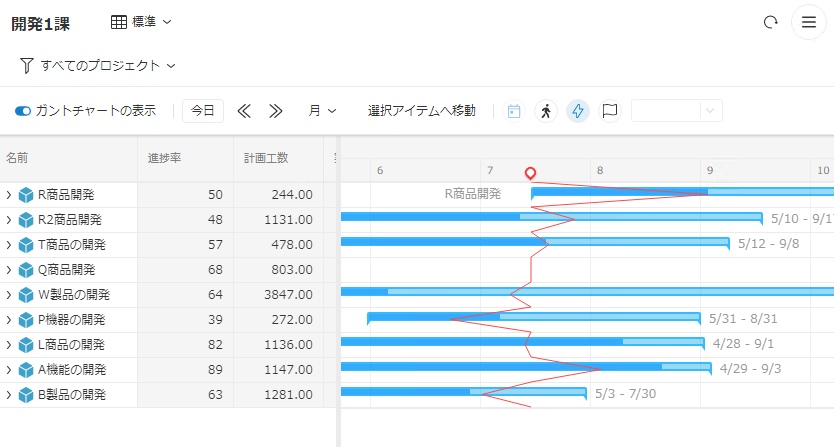Click the refresh icon at top right
834x447 pixels.
tap(770, 22)
